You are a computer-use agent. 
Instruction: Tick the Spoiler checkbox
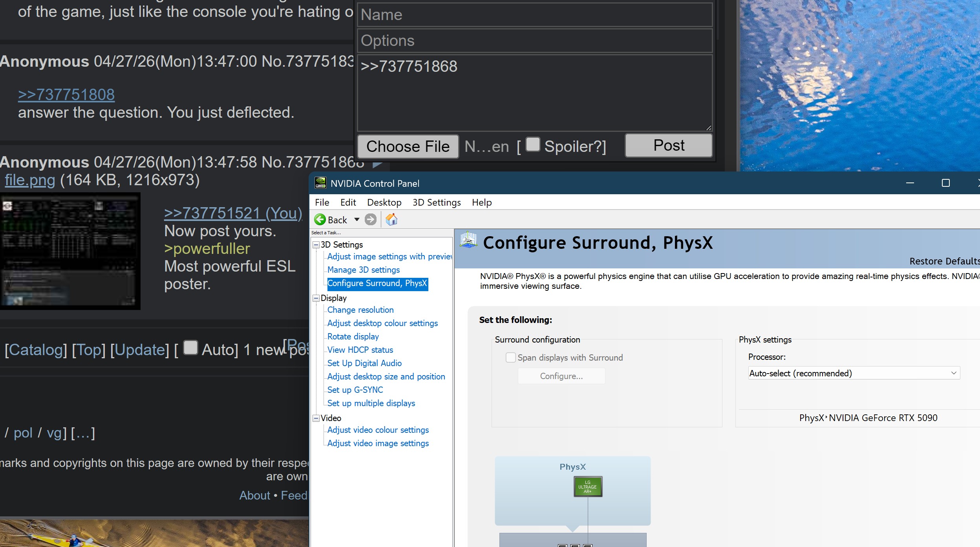click(533, 144)
